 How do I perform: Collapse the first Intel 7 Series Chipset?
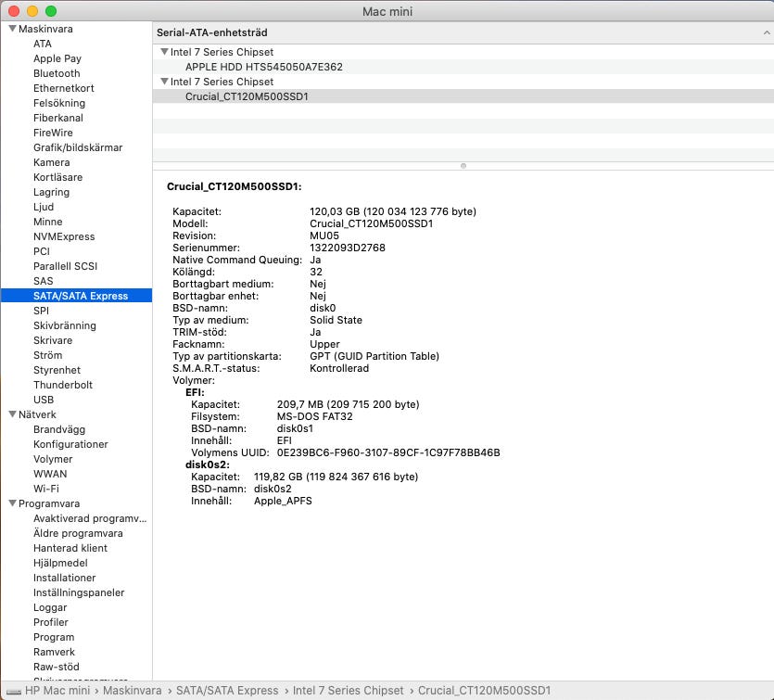click(x=164, y=52)
